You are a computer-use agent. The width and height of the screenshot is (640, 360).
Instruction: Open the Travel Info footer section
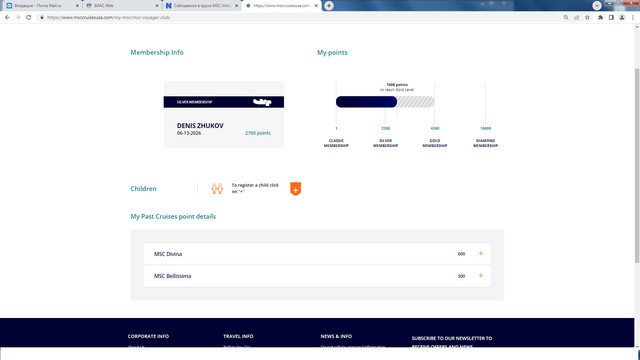click(238, 336)
